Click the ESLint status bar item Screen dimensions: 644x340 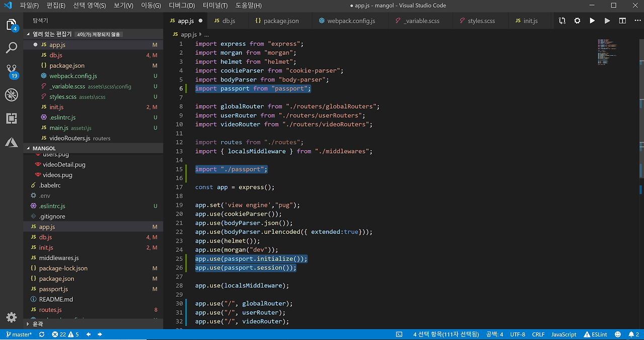click(x=595, y=334)
